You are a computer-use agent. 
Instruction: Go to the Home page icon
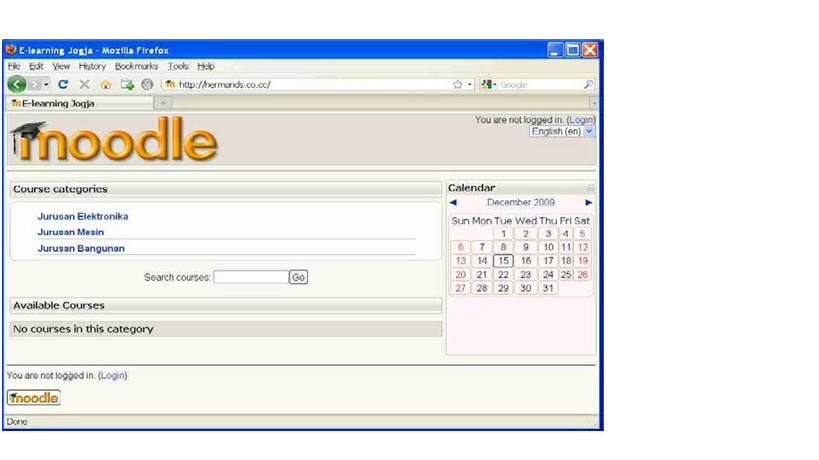[106, 85]
